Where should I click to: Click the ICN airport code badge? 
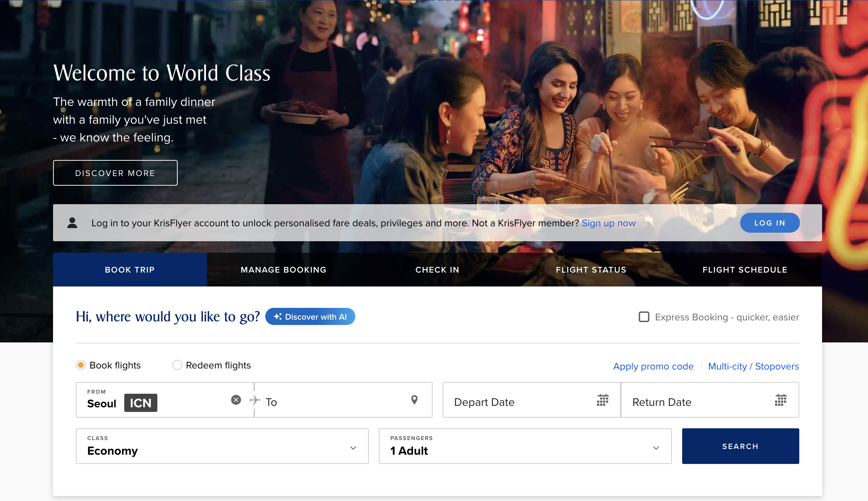(141, 403)
